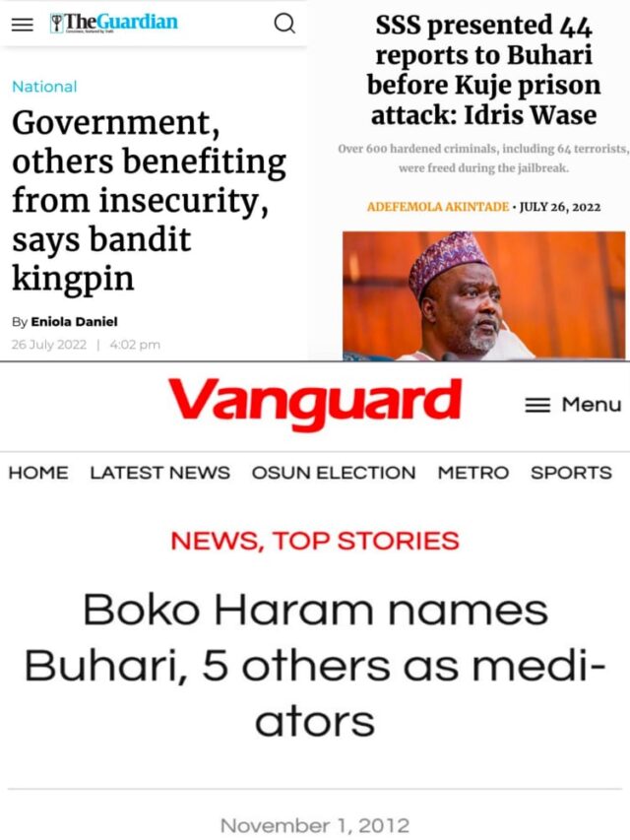This screenshot has height=840, width=630.
Task: Select the LATEST NEWS tab
Action: coord(160,473)
